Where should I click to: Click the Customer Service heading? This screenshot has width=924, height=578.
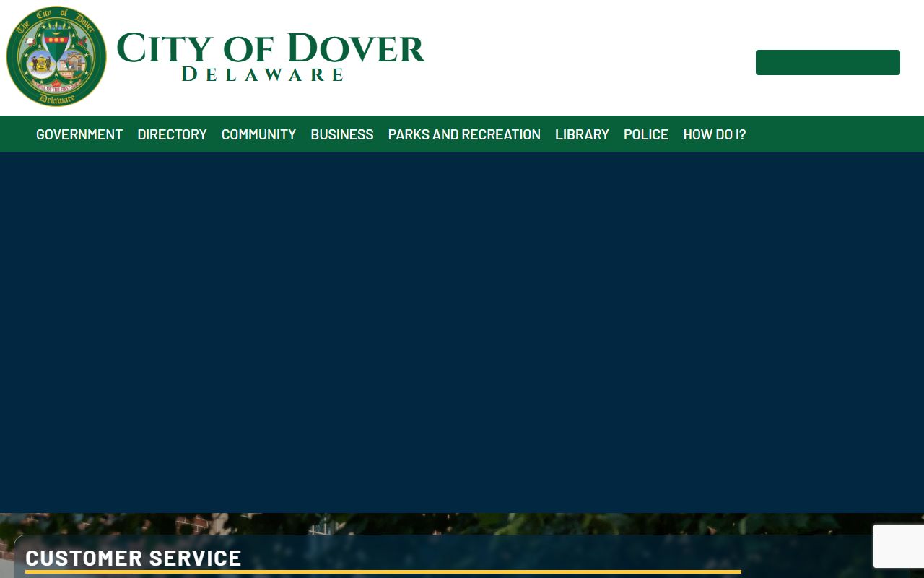pyautogui.click(x=134, y=558)
